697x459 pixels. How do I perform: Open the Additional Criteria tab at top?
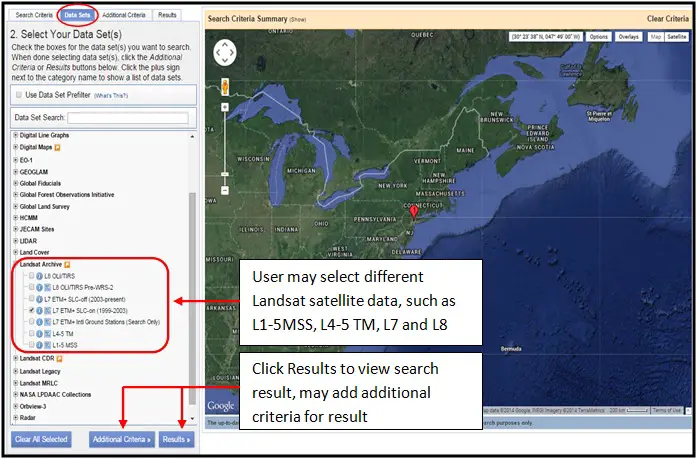tap(124, 15)
